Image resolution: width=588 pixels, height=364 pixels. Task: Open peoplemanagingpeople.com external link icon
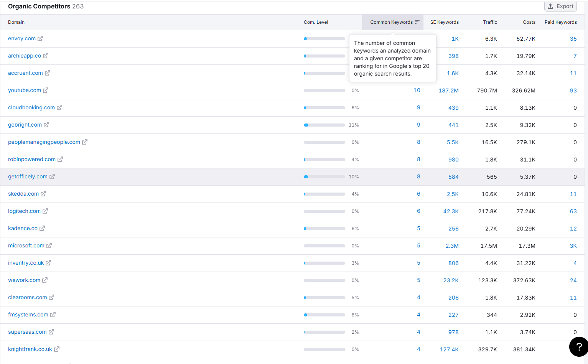[x=85, y=142]
